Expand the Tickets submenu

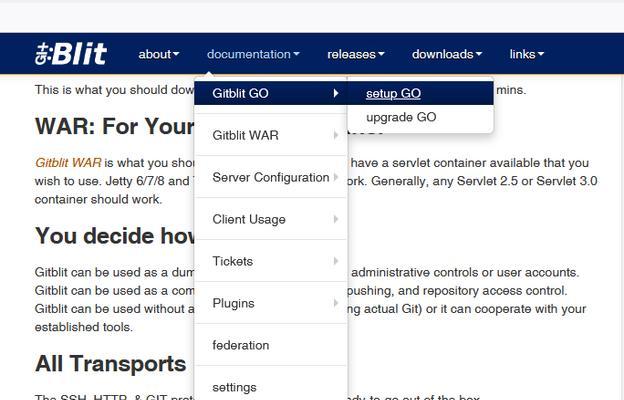point(271,261)
